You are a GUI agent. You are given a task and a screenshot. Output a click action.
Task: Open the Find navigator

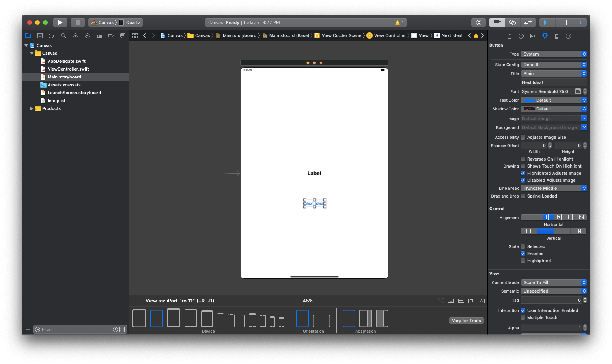(63, 35)
